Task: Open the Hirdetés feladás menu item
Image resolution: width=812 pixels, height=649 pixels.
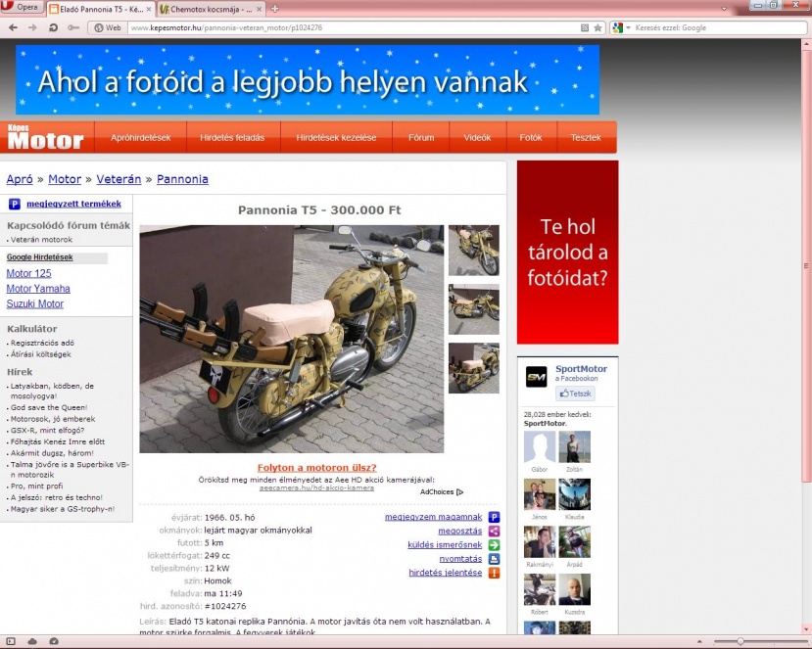Action: (225, 138)
